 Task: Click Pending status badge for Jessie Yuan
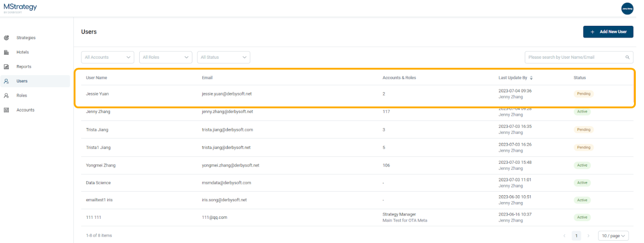coord(584,94)
